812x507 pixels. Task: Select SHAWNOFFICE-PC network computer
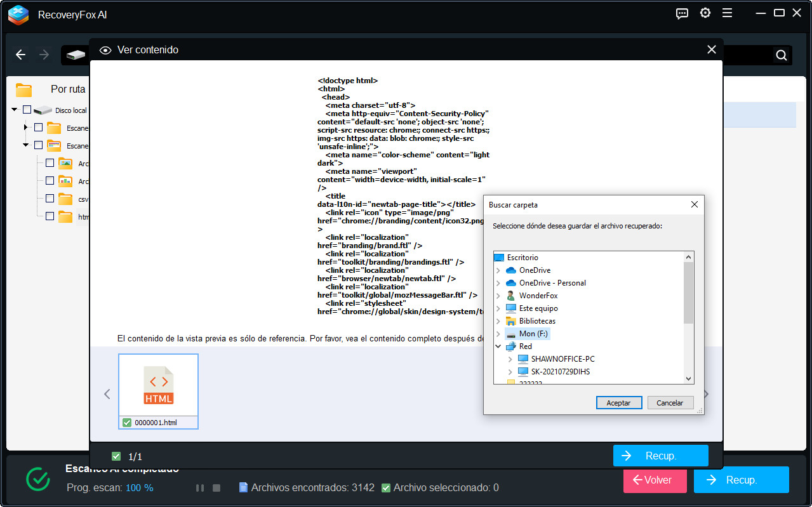pos(562,359)
